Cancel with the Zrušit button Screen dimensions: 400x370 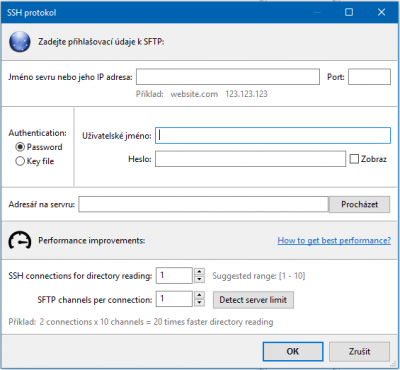[359, 351]
